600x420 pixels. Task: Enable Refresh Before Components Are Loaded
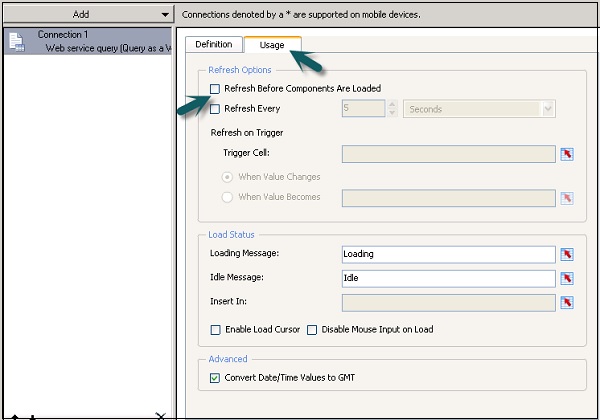215,89
